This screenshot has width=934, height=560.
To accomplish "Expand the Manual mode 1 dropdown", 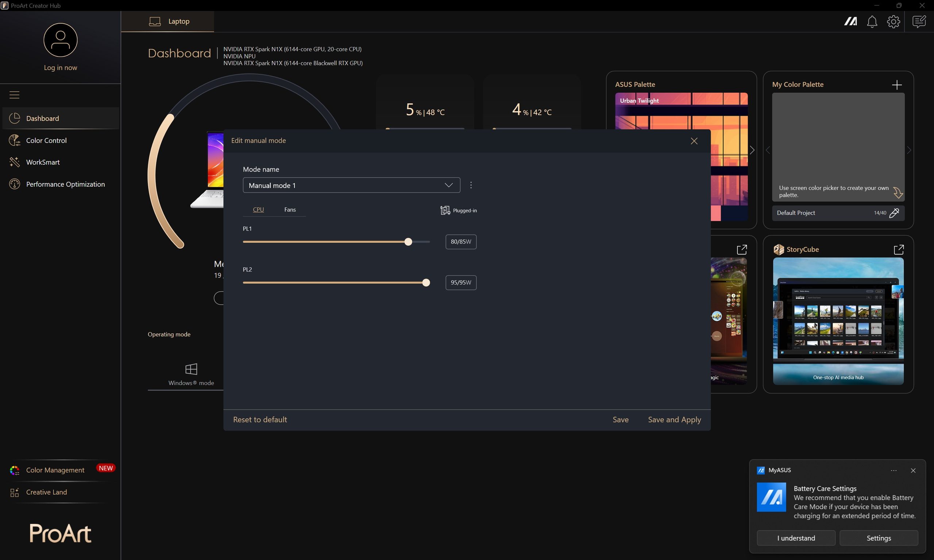I will point(351,185).
